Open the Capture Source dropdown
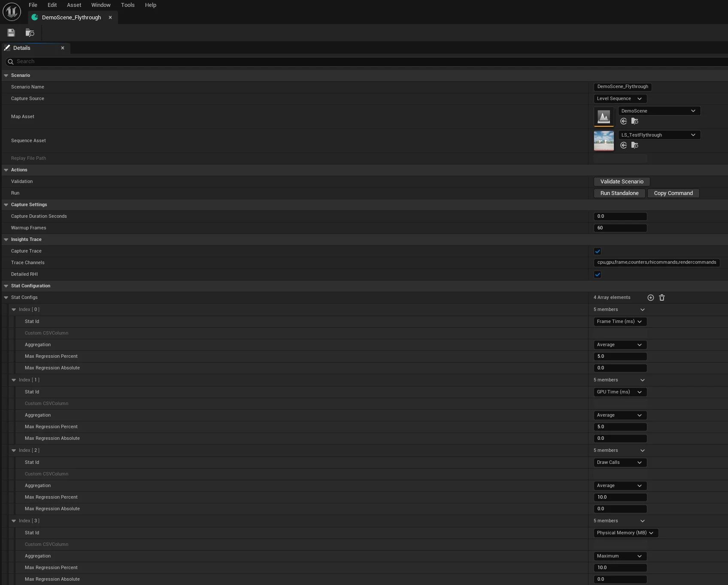 [620, 98]
